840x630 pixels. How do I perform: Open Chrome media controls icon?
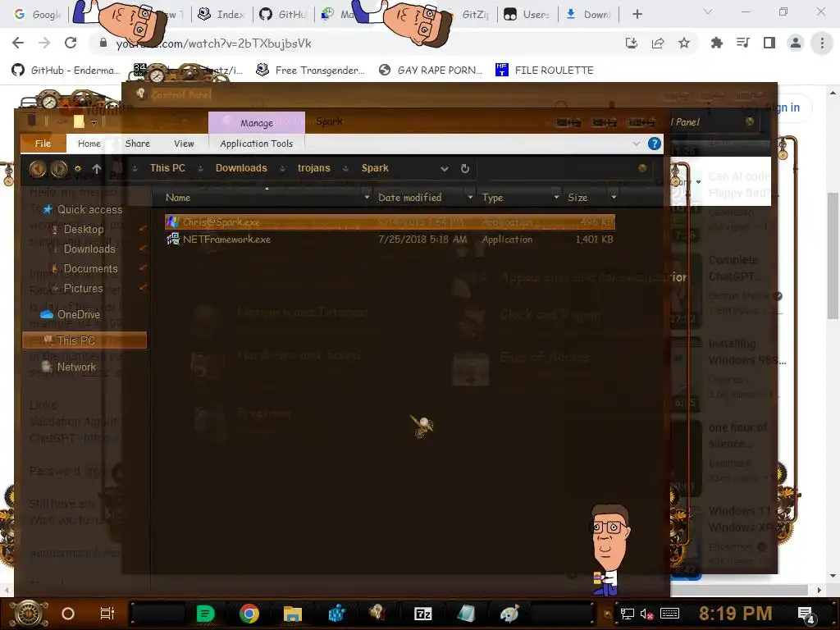[743, 43]
